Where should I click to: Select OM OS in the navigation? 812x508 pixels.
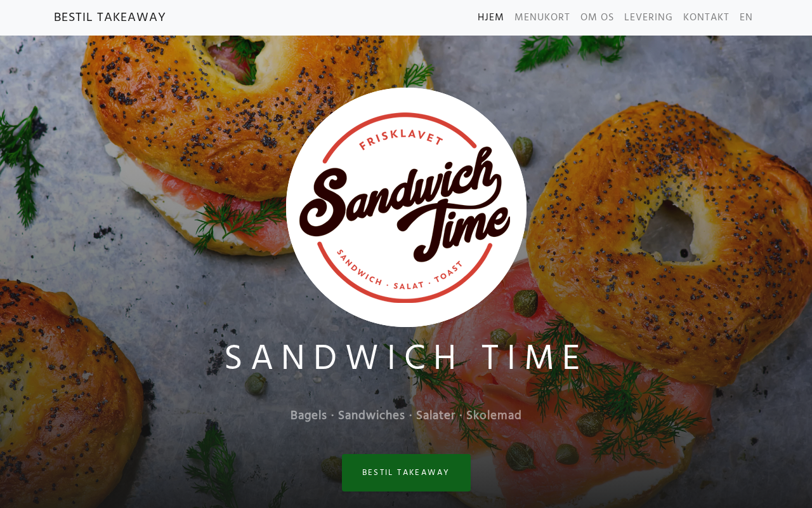click(x=597, y=18)
